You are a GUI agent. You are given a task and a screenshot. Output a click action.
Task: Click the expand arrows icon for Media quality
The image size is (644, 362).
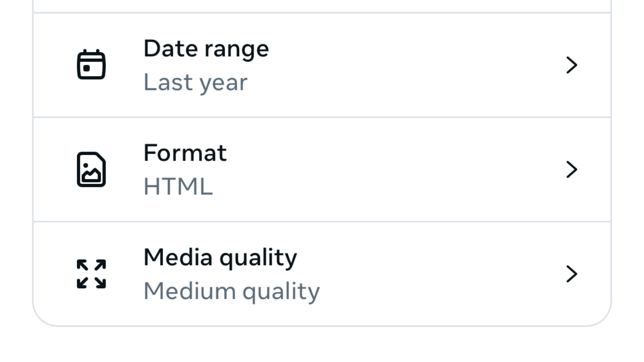coord(91,274)
